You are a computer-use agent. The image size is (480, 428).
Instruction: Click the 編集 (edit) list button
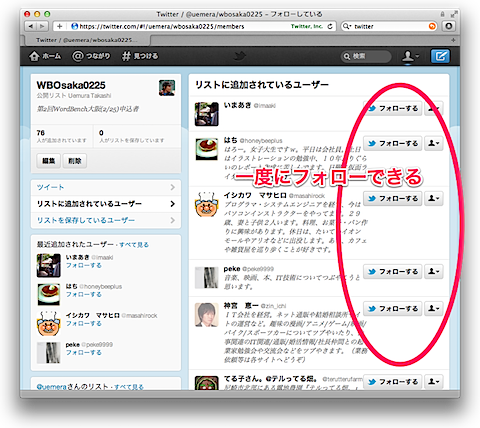[x=49, y=161]
